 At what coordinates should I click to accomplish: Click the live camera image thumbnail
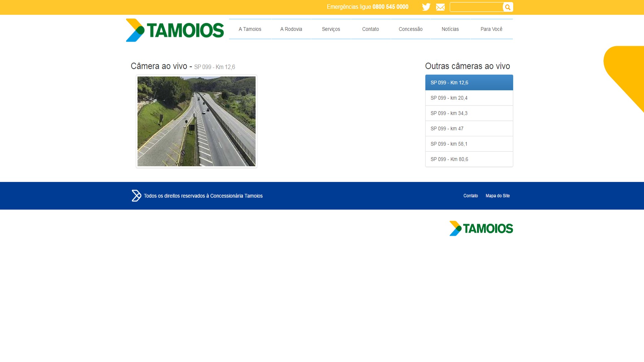196,121
